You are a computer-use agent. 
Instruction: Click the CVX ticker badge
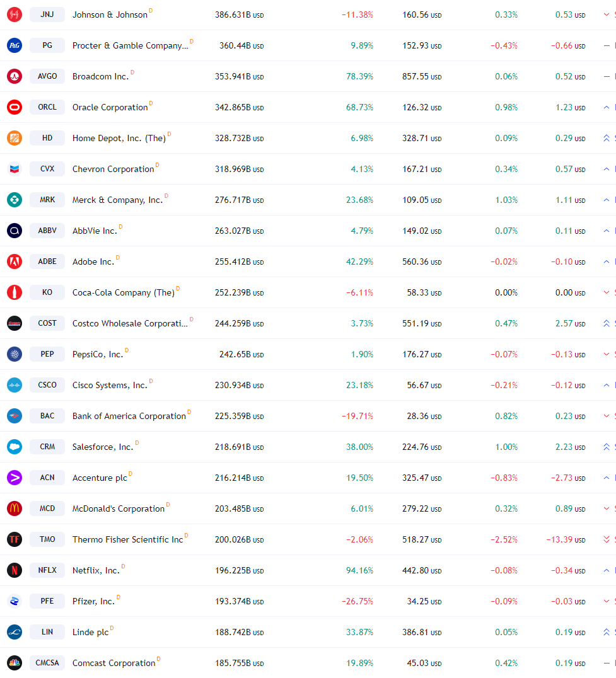click(47, 169)
